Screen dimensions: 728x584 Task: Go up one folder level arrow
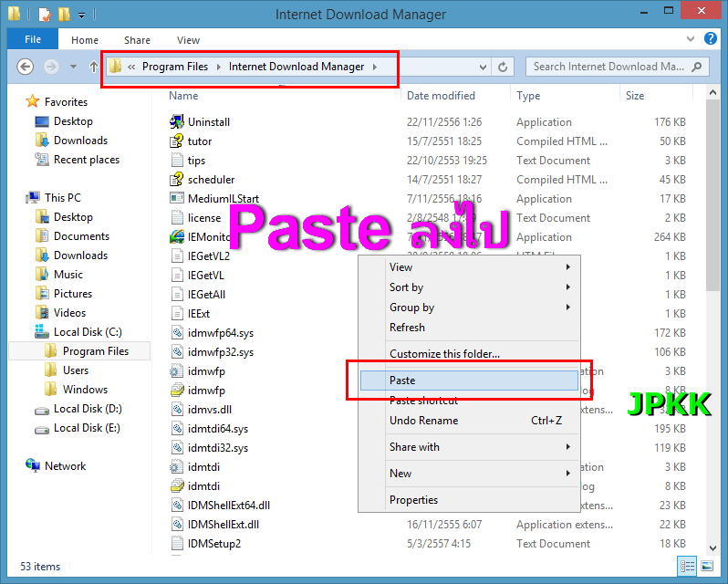(93, 67)
